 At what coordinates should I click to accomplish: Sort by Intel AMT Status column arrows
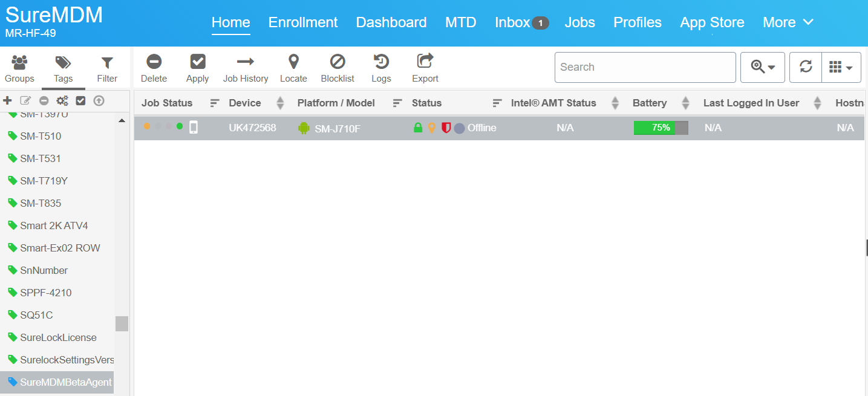(615, 103)
